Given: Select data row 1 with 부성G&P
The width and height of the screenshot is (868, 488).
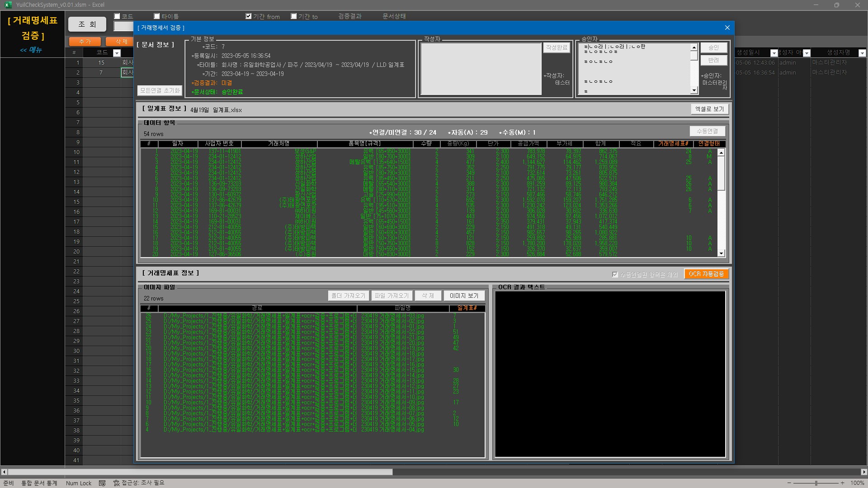Looking at the screenshot, I should tap(429, 151).
